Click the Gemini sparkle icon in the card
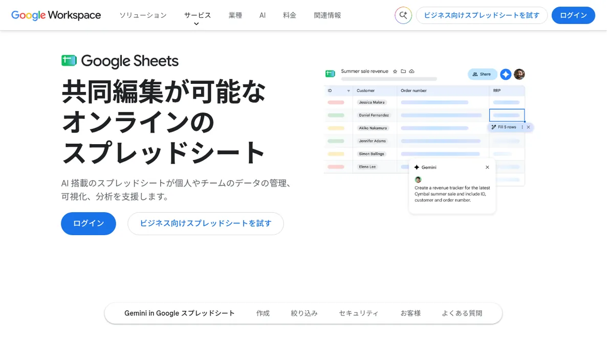Viewport: 614px width, 364px height. pyautogui.click(x=417, y=167)
